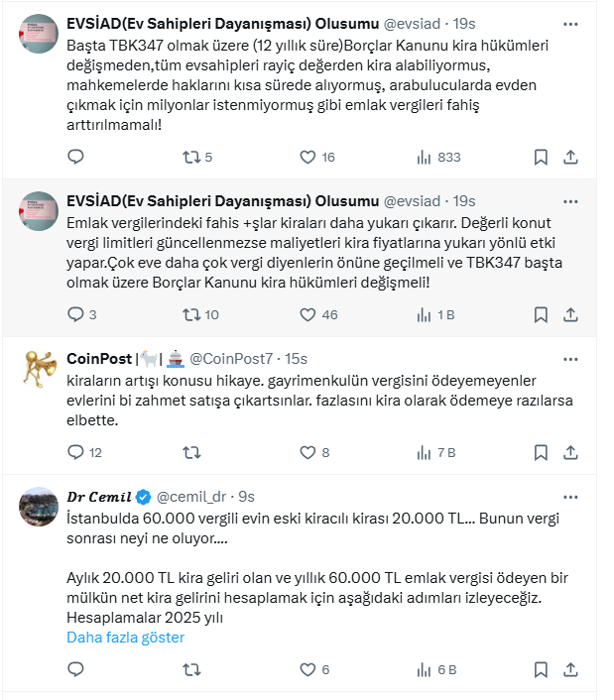Like the second EVSİAD tweet with 46 likes

click(307, 314)
